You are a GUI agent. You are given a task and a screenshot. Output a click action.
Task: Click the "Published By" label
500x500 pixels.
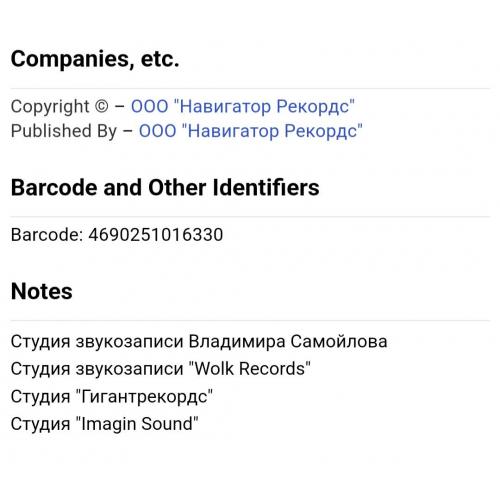[x=64, y=131]
